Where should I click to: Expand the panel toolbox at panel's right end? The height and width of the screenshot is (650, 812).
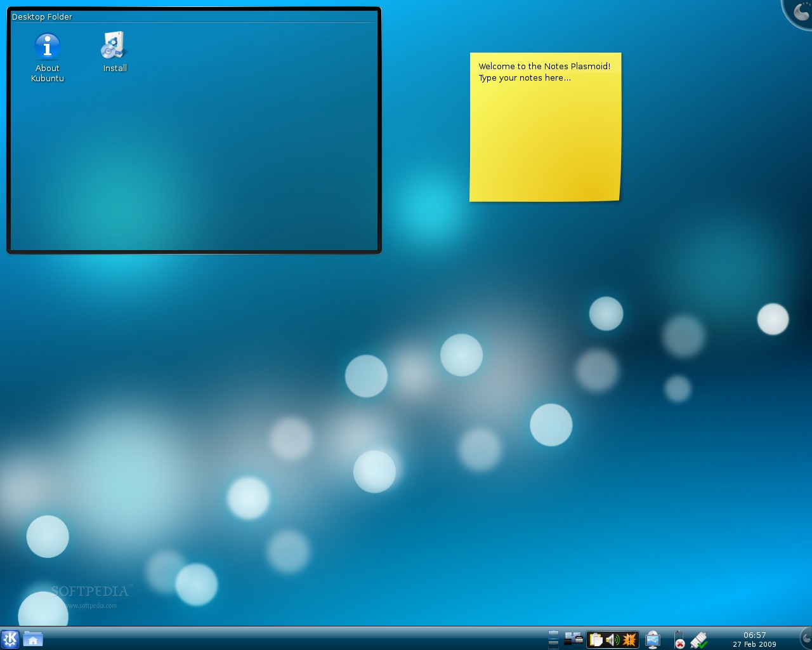click(x=806, y=639)
